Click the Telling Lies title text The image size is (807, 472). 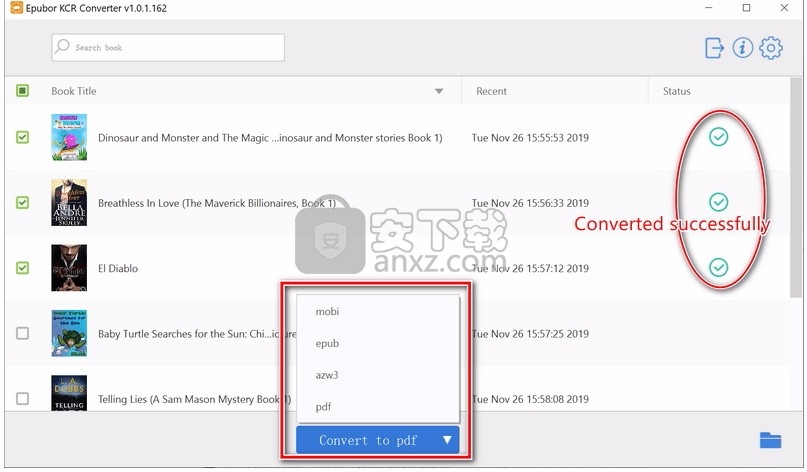194,399
